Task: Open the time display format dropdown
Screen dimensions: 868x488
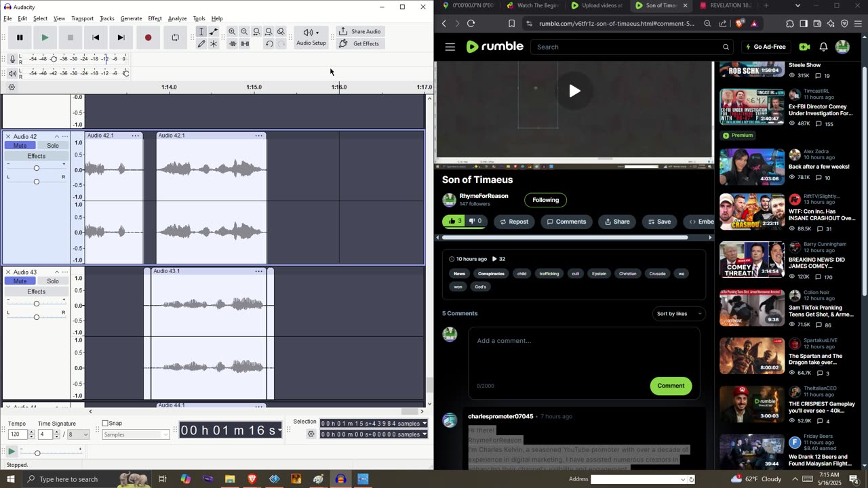Action: [279, 430]
